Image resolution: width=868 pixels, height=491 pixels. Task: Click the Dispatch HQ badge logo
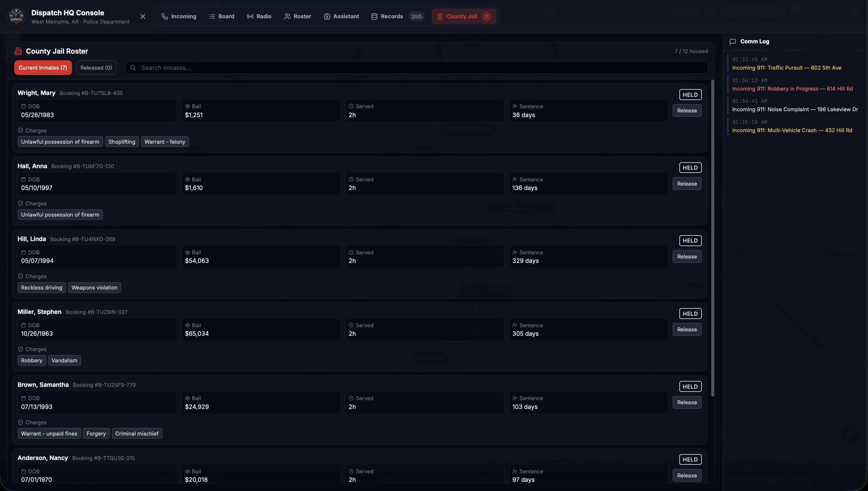[x=16, y=16]
